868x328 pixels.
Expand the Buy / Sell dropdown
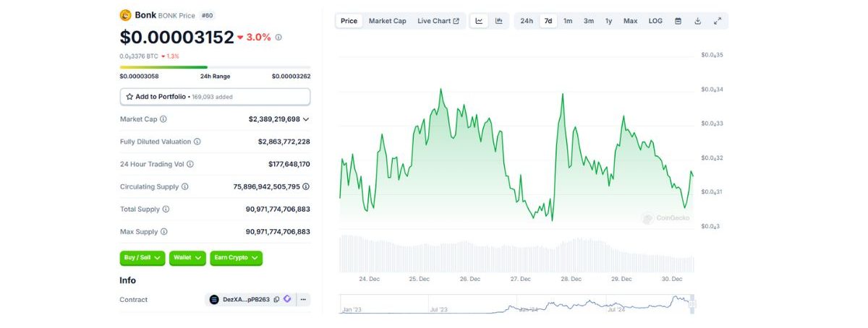pyautogui.click(x=142, y=258)
